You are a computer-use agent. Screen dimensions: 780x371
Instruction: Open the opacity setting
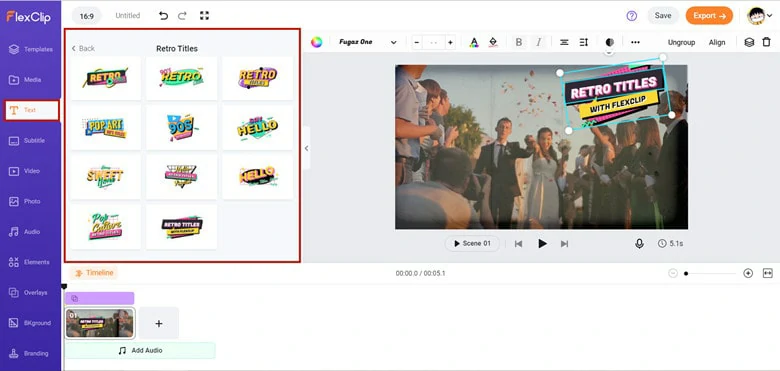coord(610,42)
